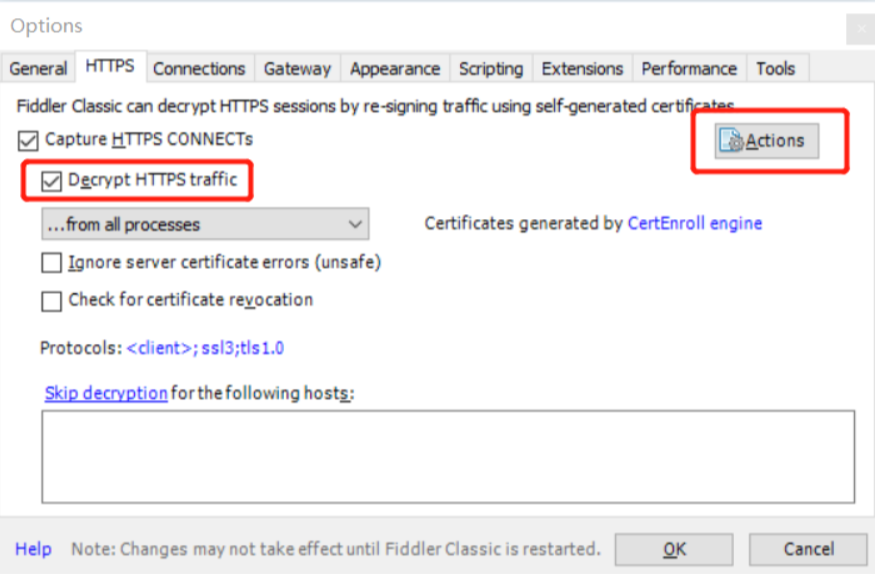The image size is (875, 574).
Task: Click the CertEnroll engine link
Action: coord(695,223)
